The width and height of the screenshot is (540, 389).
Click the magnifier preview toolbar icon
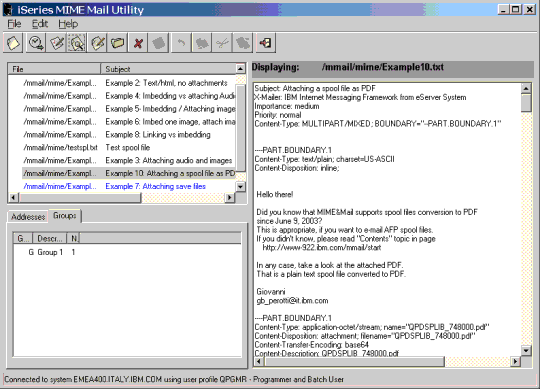(77, 43)
